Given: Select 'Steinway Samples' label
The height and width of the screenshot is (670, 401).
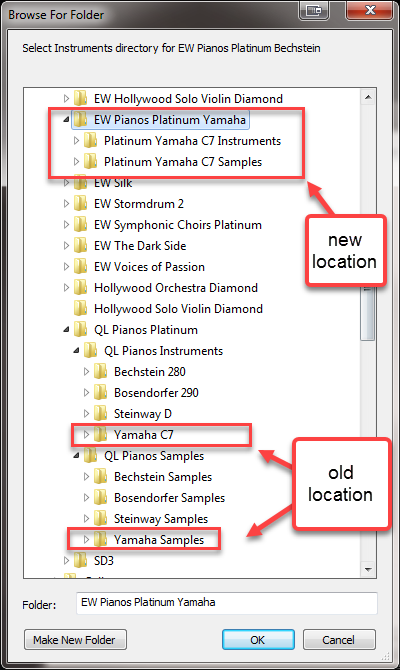Looking at the screenshot, I should tap(161, 519).
